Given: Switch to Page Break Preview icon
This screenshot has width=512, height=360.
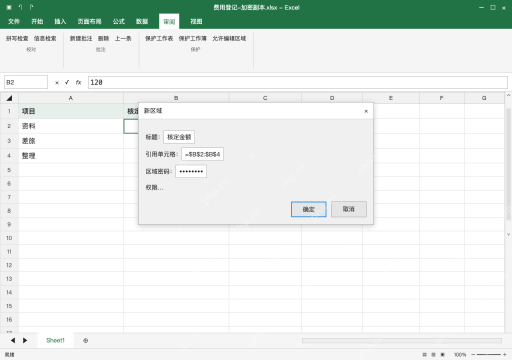Looking at the screenshot, I should coord(443,355).
